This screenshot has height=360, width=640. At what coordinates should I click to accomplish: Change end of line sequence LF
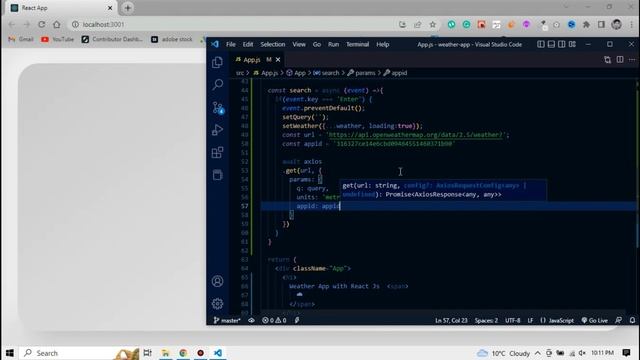click(530, 320)
